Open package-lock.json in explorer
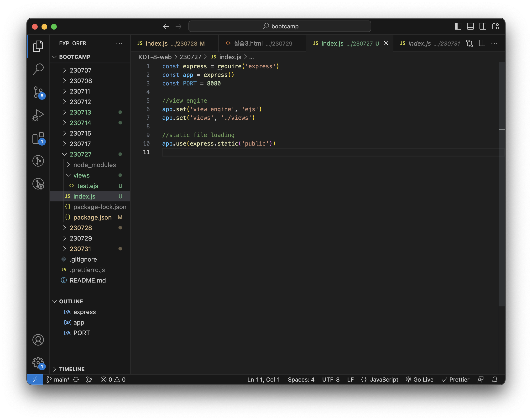 (x=90, y=207)
